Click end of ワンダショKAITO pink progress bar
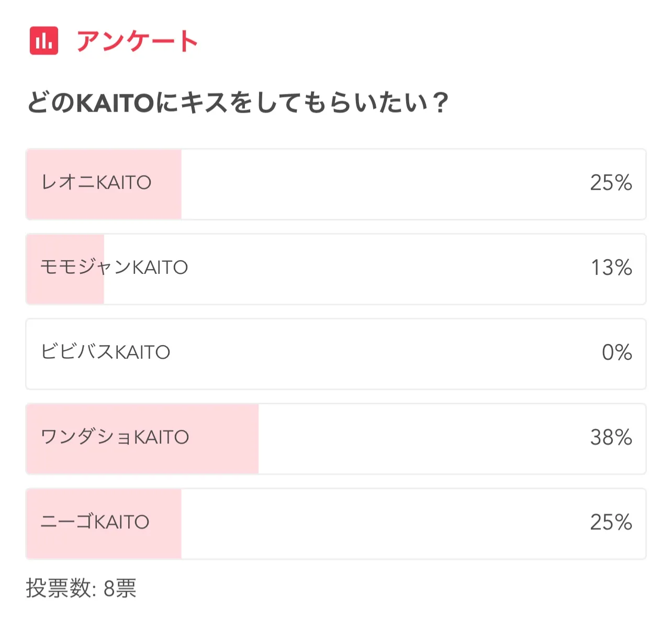 click(256, 439)
